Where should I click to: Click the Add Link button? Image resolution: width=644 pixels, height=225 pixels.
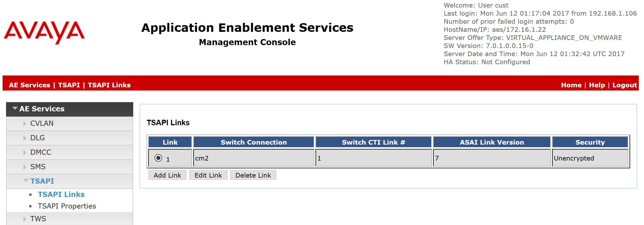(x=167, y=175)
